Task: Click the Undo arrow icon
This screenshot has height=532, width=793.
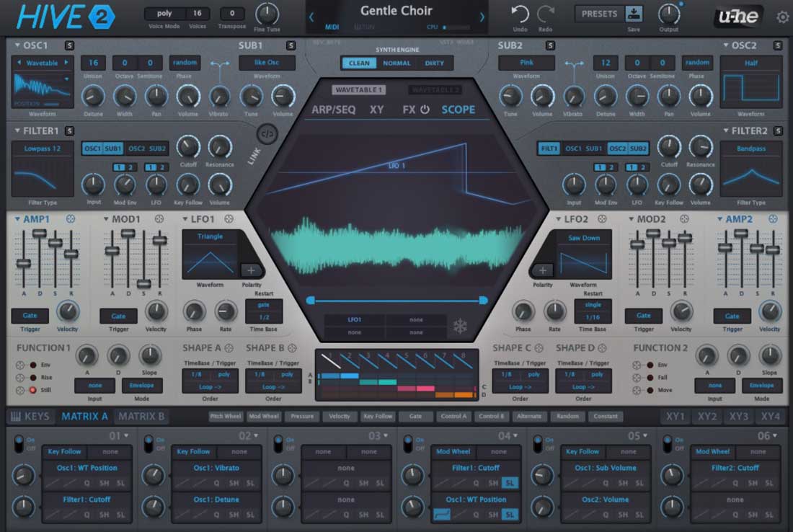Action: coord(520,13)
